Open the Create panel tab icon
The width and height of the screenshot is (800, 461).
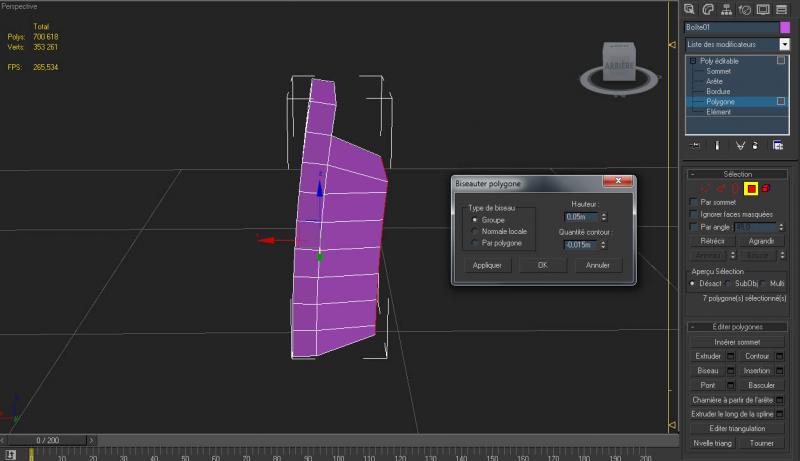[691, 9]
